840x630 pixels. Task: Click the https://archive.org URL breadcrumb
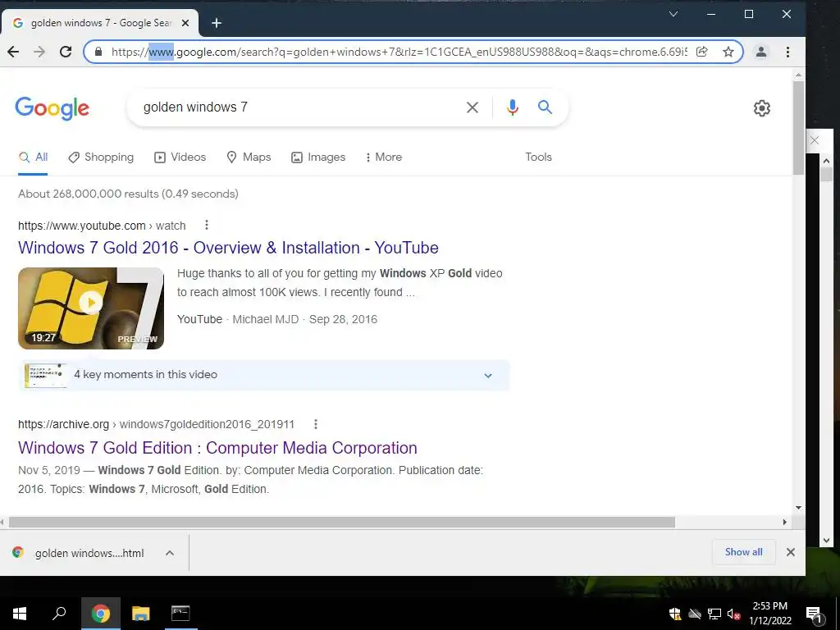point(63,424)
